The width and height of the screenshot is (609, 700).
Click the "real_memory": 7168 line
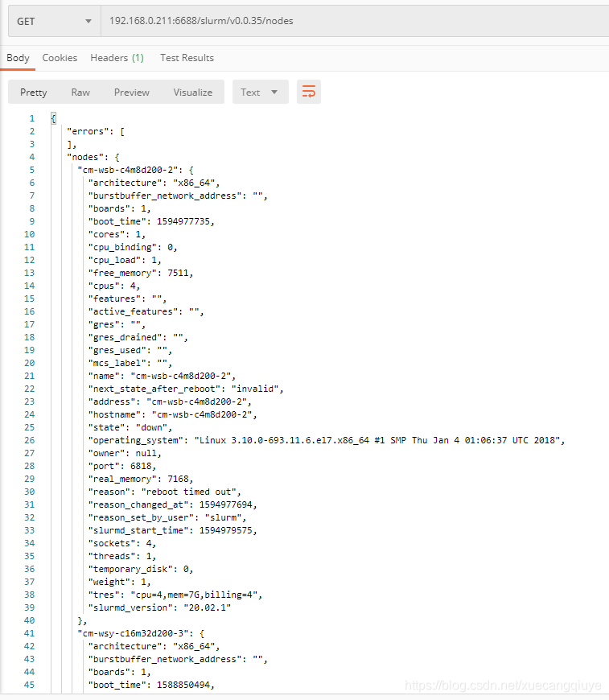click(141, 479)
